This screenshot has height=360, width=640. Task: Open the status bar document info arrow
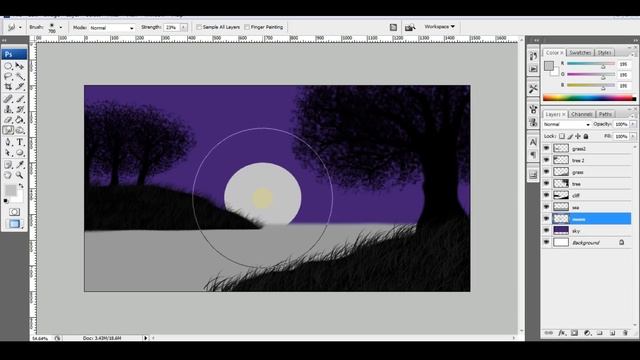tap(145, 338)
